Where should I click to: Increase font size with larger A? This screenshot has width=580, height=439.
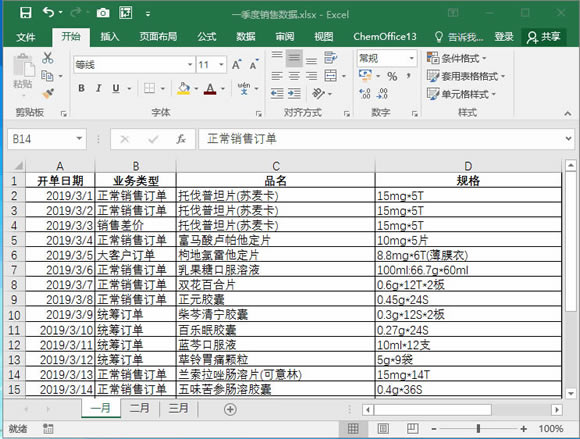pos(237,65)
